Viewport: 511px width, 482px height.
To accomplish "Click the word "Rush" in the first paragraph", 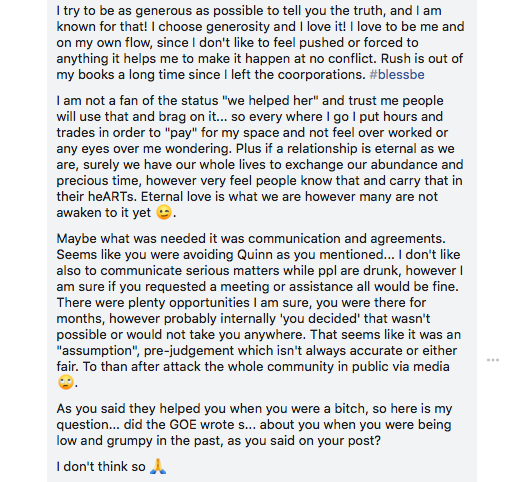I will point(396,59).
